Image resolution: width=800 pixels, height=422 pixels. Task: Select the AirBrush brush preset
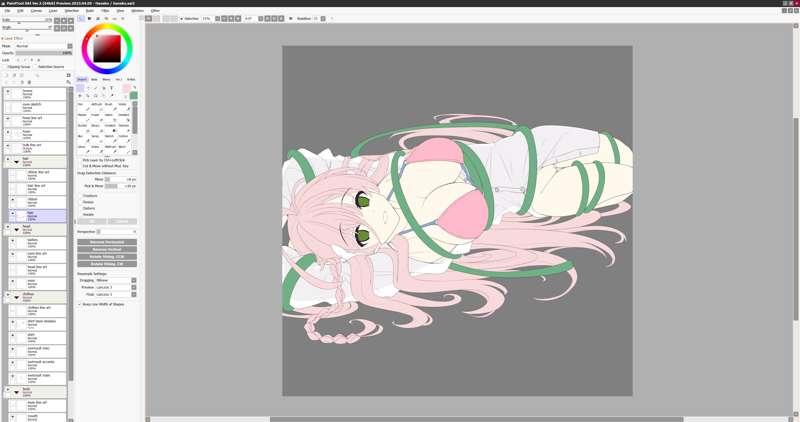pos(98,107)
